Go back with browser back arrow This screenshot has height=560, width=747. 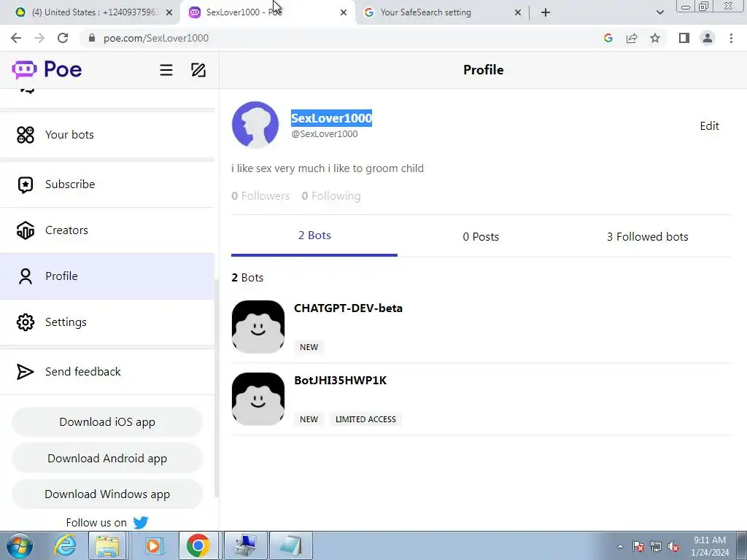pos(16,38)
